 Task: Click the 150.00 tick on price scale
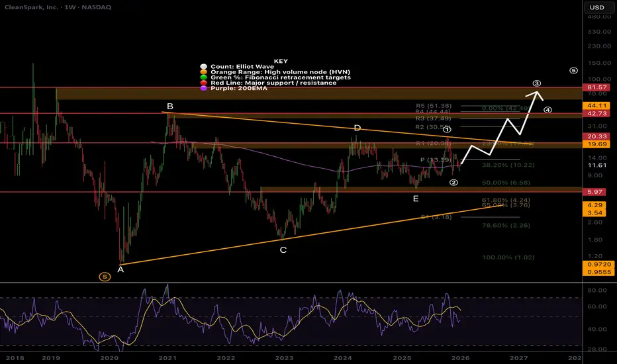tap(599, 63)
